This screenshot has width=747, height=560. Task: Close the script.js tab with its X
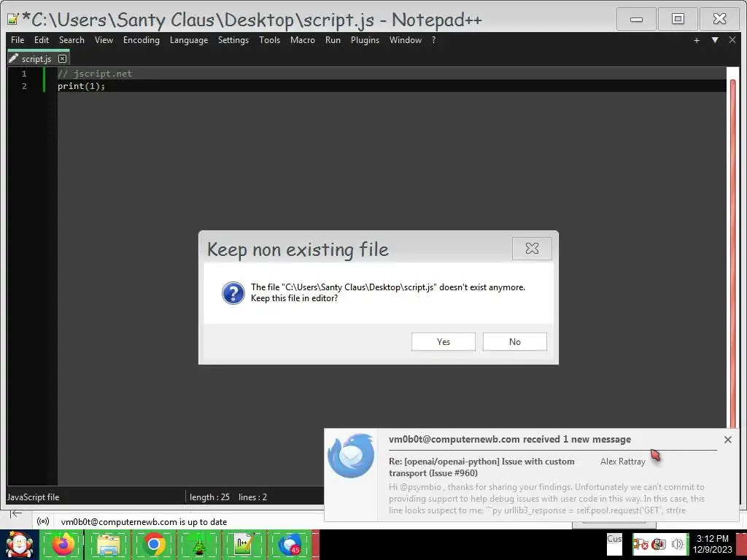pyautogui.click(x=63, y=58)
